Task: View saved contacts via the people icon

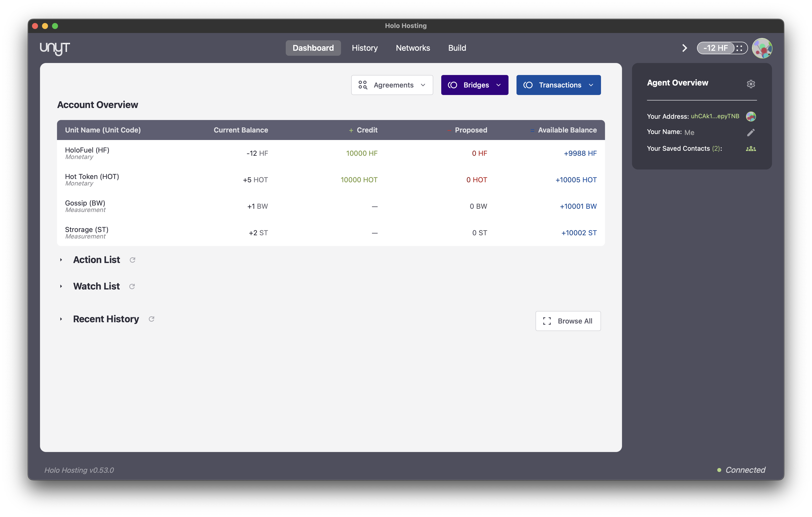Action: [x=751, y=149]
